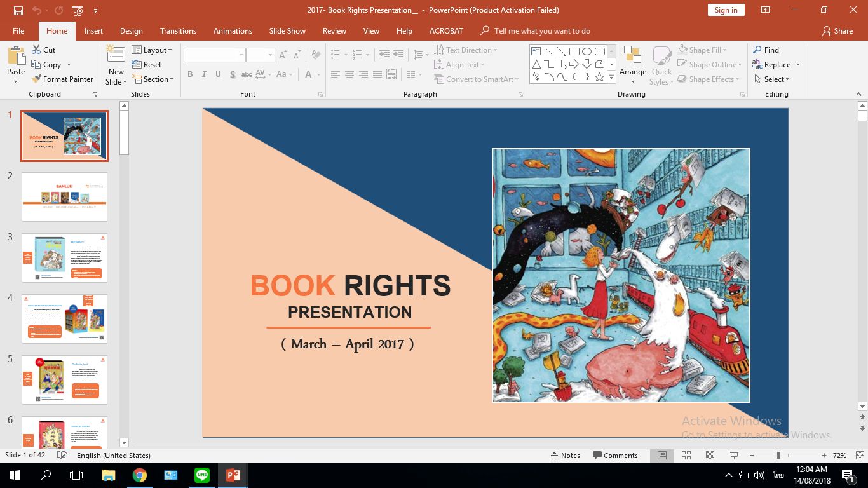The width and height of the screenshot is (868, 488).
Task: Toggle Italic text formatting
Action: [204, 74]
